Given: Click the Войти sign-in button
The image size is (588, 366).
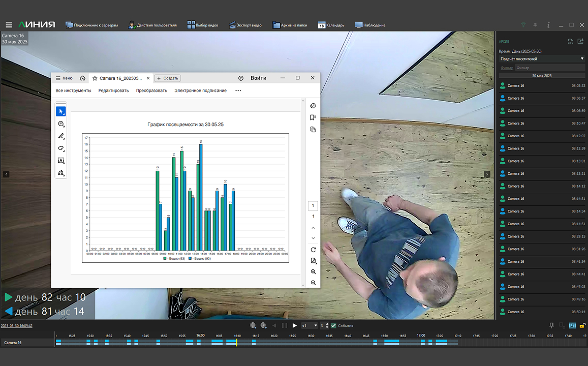Looking at the screenshot, I should [258, 78].
